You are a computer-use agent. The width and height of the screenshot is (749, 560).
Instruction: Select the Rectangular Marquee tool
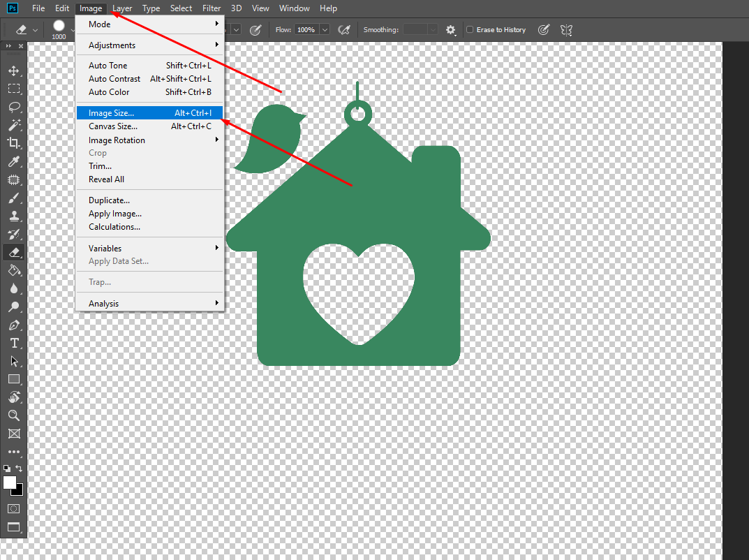[x=14, y=89]
